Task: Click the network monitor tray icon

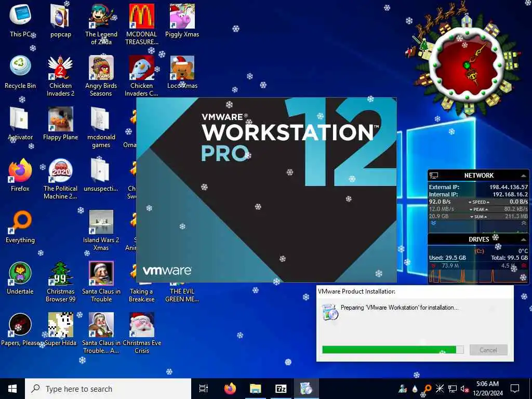Action: pos(453,389)
